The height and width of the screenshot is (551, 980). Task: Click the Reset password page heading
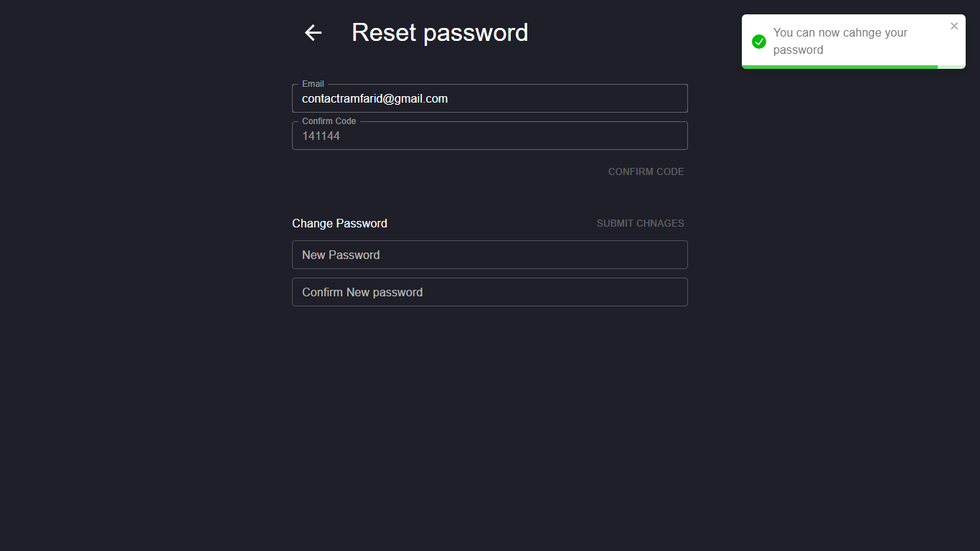click(440, 33)
